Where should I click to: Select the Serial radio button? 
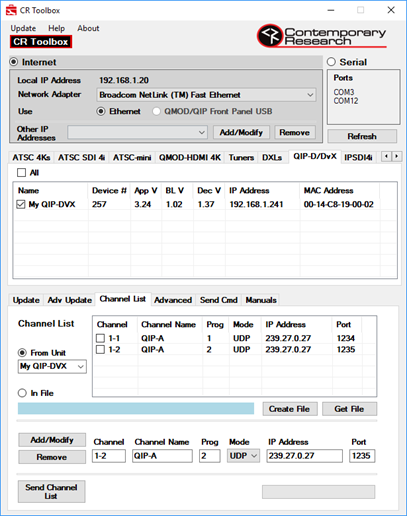click(331, 62)
